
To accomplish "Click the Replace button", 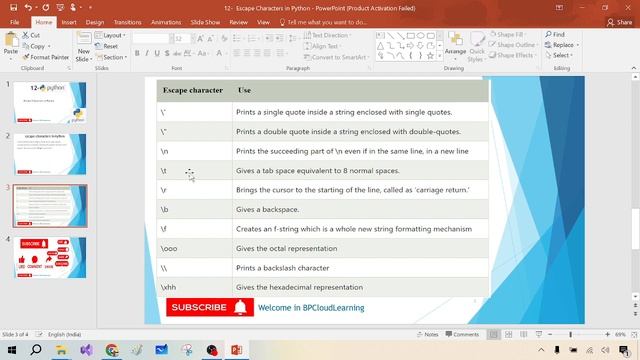I will (562, 45).
